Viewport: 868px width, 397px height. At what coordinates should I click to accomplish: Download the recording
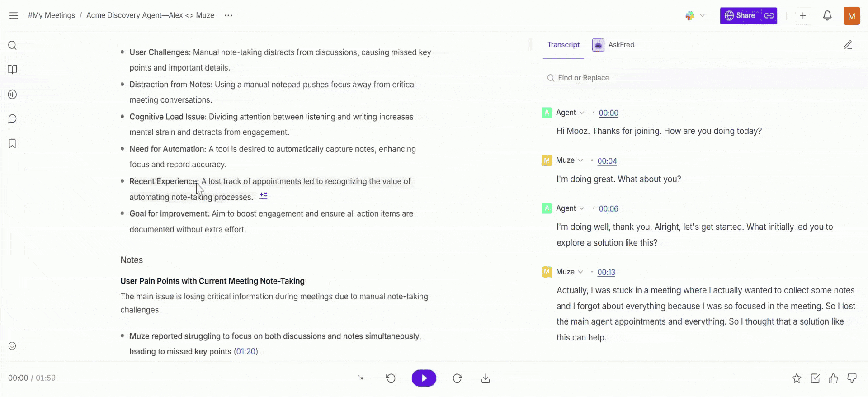point(486,378)
